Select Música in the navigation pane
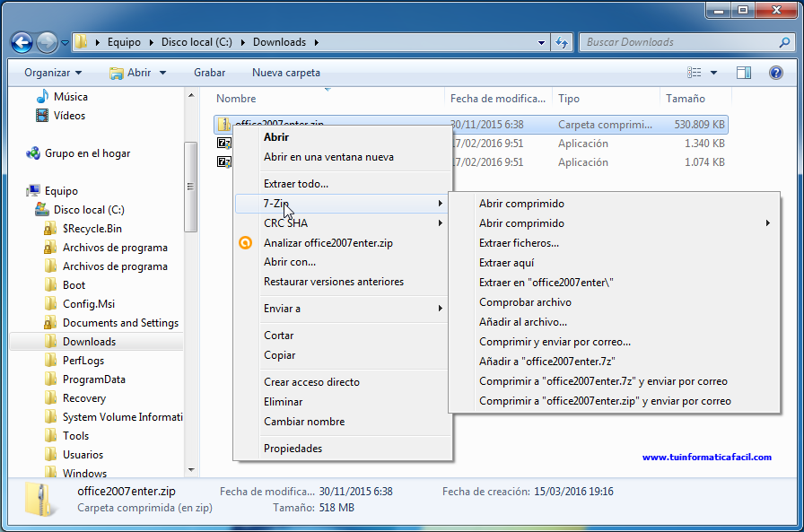Viewport: 804px width, 532px height. [x=70, y=97]
